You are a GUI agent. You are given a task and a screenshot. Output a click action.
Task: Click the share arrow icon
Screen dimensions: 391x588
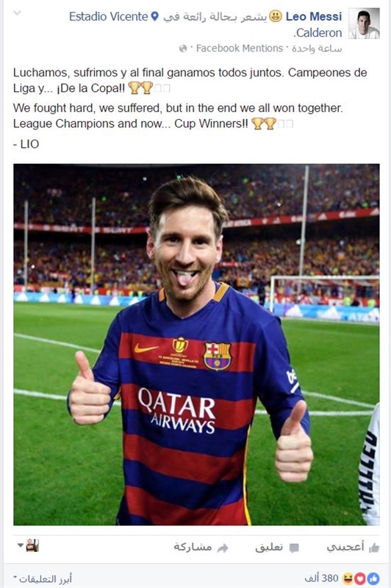coord(223,548)
